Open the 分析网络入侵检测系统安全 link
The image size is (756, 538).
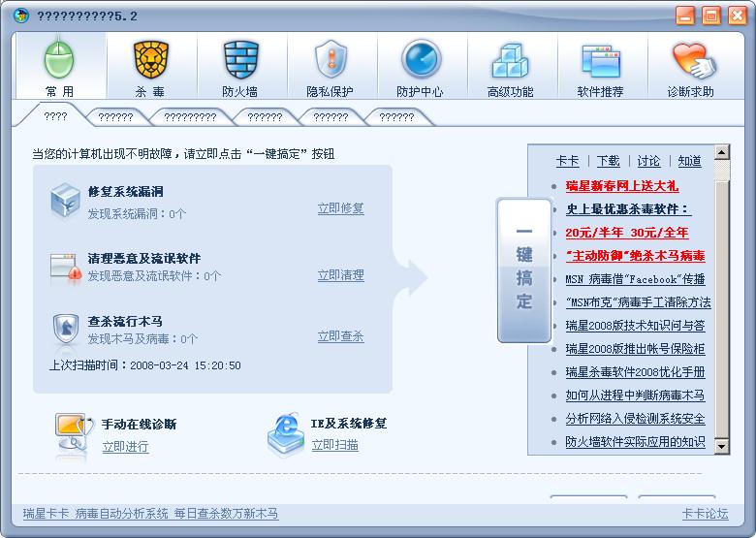[636, 419]
